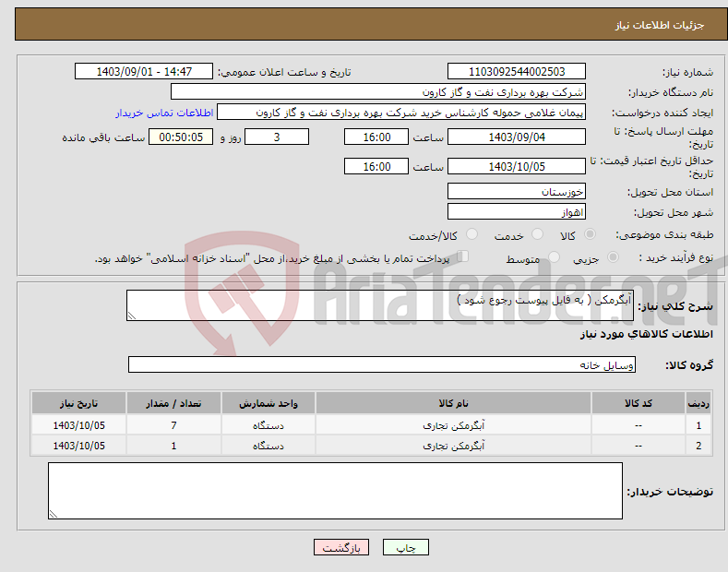
Task: Click دستگاه unit cell in row 2
Action: (268, 446)
